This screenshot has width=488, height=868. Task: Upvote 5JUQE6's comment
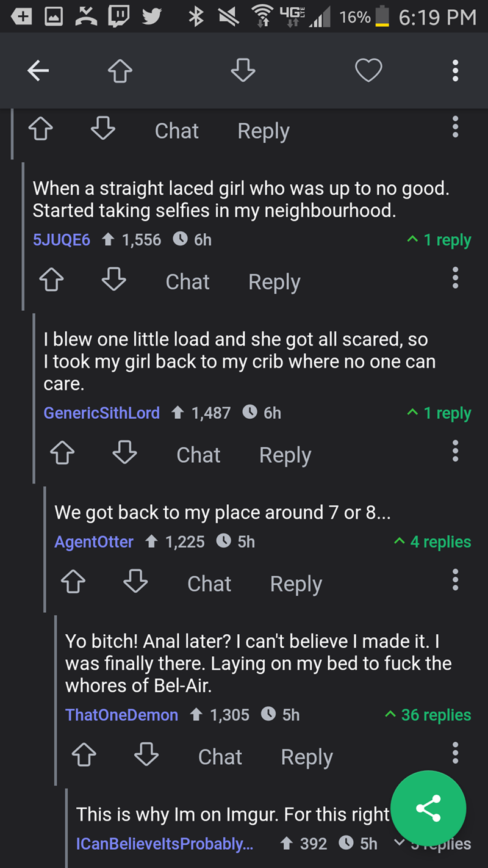pos(52,281)
